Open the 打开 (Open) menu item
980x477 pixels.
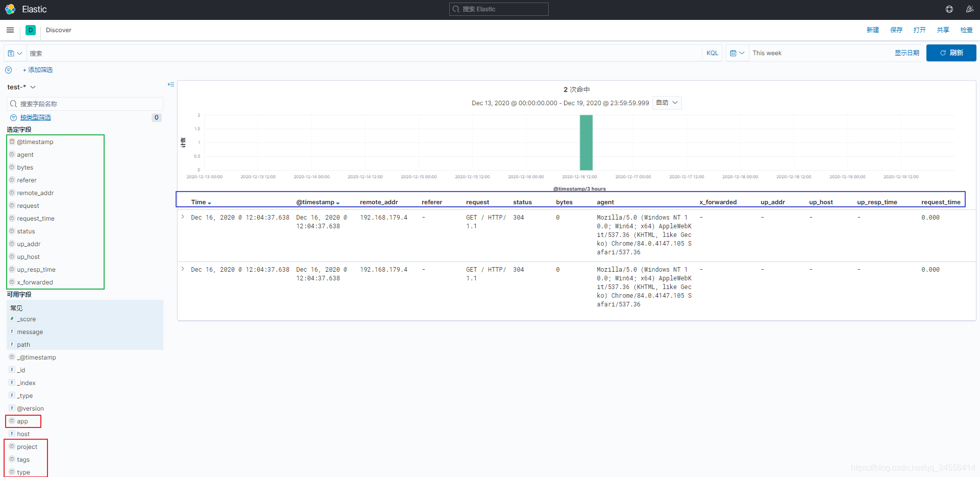tap(920, 30)
